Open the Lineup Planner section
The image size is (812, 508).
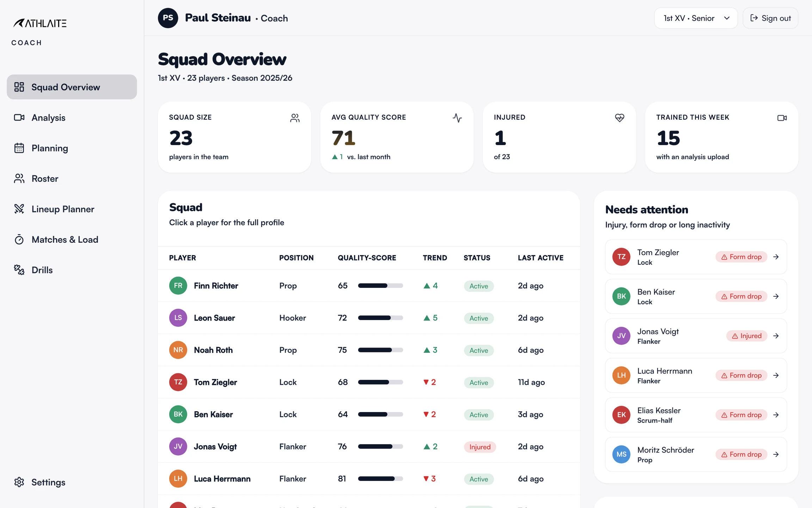tap(72, 209)
